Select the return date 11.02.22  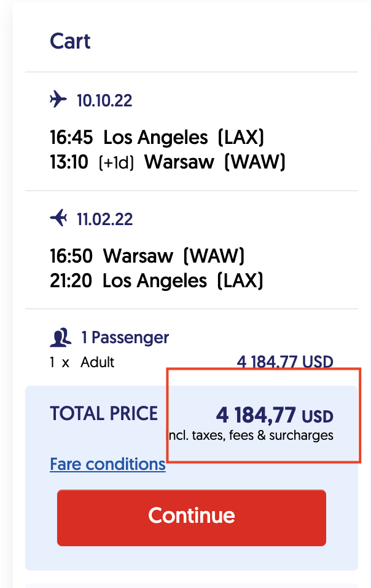(x=104, y=219)
